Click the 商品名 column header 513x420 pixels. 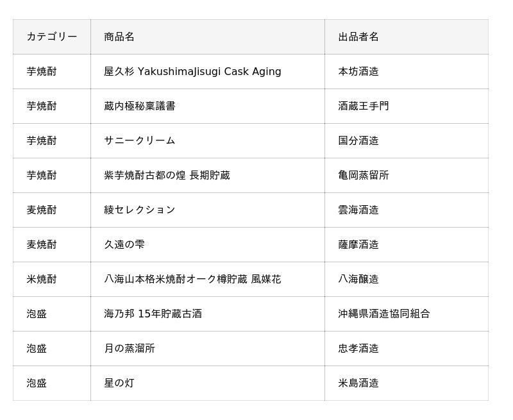(119, 37)
